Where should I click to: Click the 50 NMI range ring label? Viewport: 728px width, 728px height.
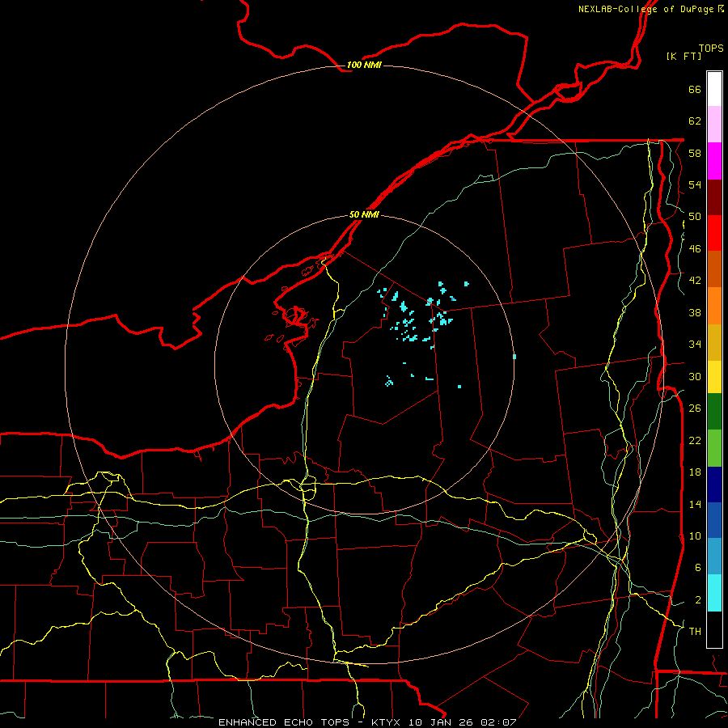364,214
